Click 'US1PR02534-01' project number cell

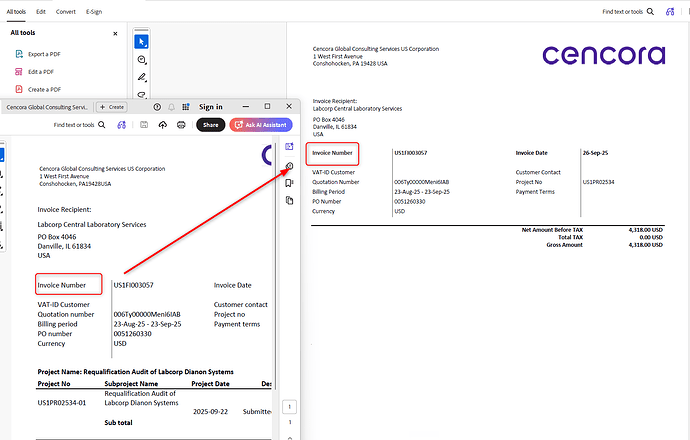[x=62, y=403]
